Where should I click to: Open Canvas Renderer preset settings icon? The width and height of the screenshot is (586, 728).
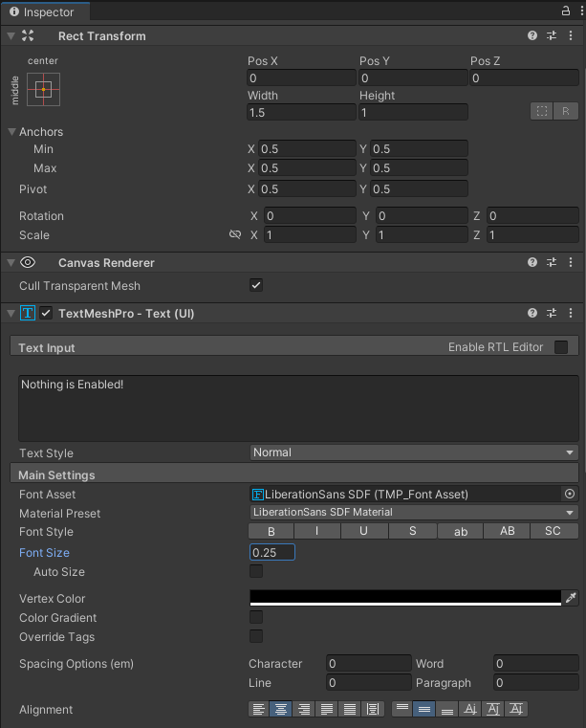pyautogui.click(x=552, y=262)
